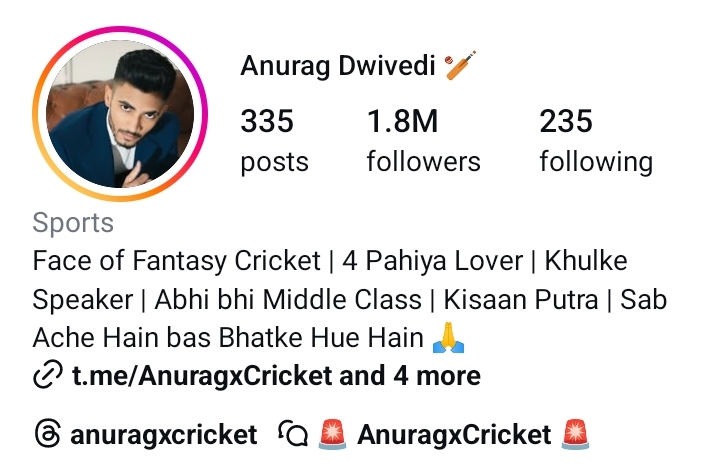Click the first red siren emoji
This screenshot has height=466, width=717.
click(x=332, y=434)
